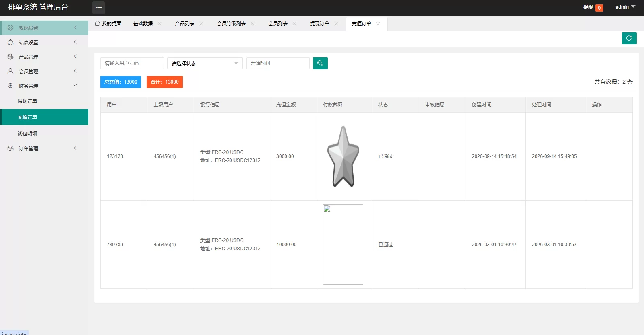Image resolution: width=644 pixels, height=335 pixels.
Task: Select 充值订单 in the sidebar
Action: (44, 117)
